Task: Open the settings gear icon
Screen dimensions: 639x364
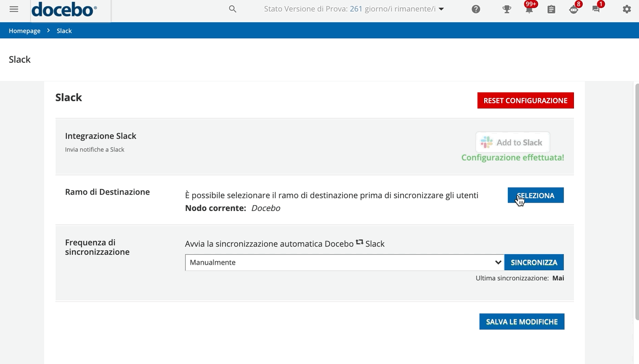Action: pos(627,9)
